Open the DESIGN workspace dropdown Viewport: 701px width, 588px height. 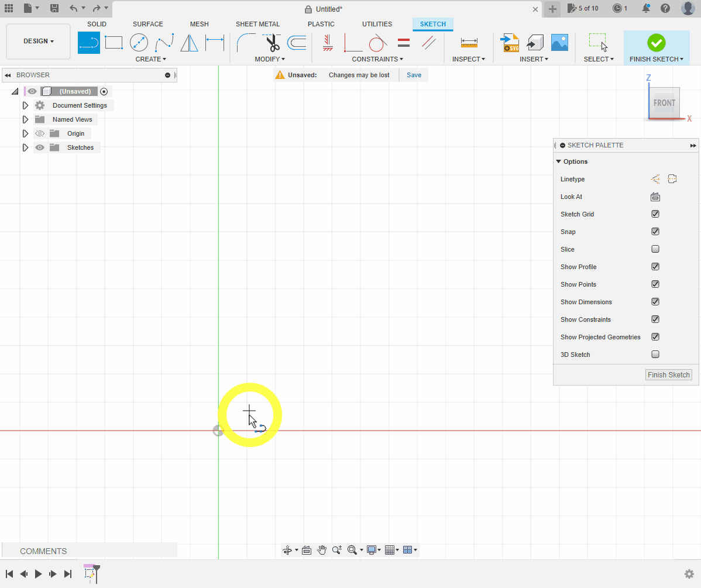point(39,42)
